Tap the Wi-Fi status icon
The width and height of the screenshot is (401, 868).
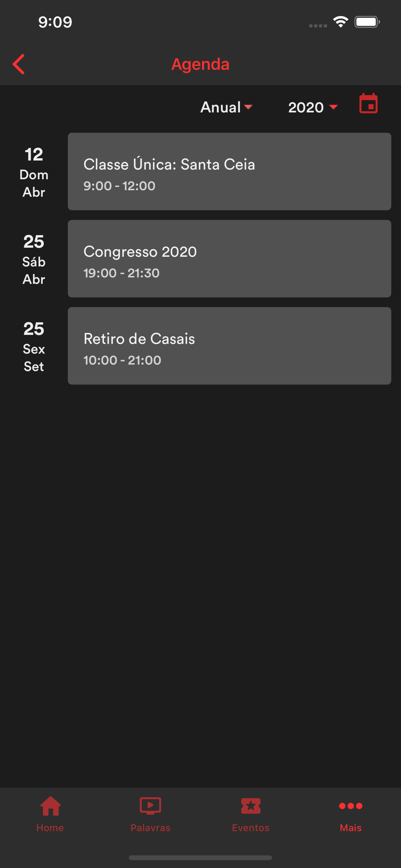pyautogui.click(x=341, y=22)
